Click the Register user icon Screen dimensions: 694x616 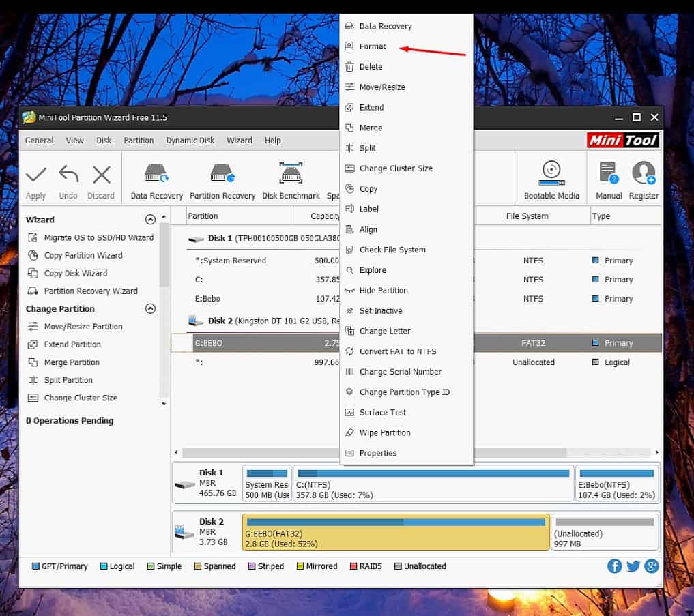point(644,173)
